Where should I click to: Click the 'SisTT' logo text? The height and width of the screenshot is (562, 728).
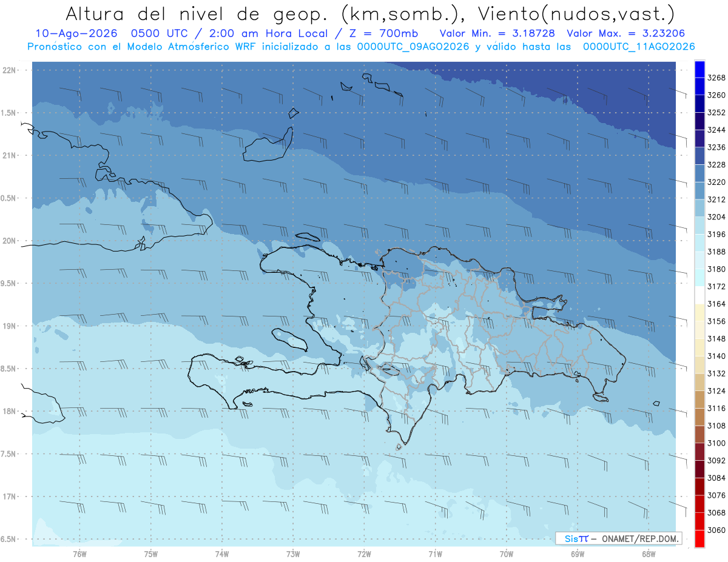click(576, 538)
